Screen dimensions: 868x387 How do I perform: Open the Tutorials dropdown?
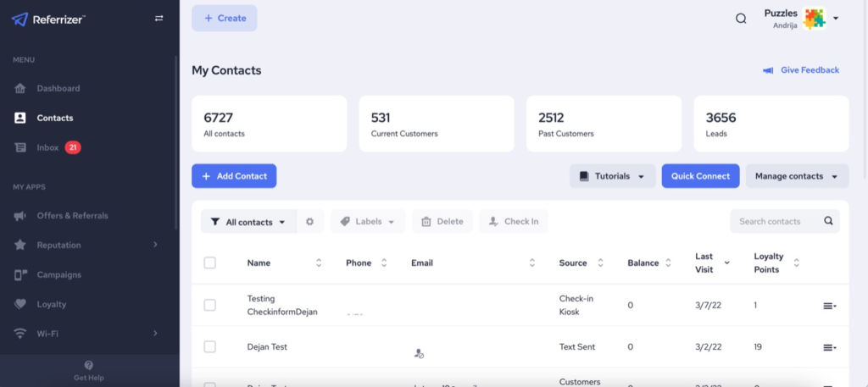tap(612, 176)
